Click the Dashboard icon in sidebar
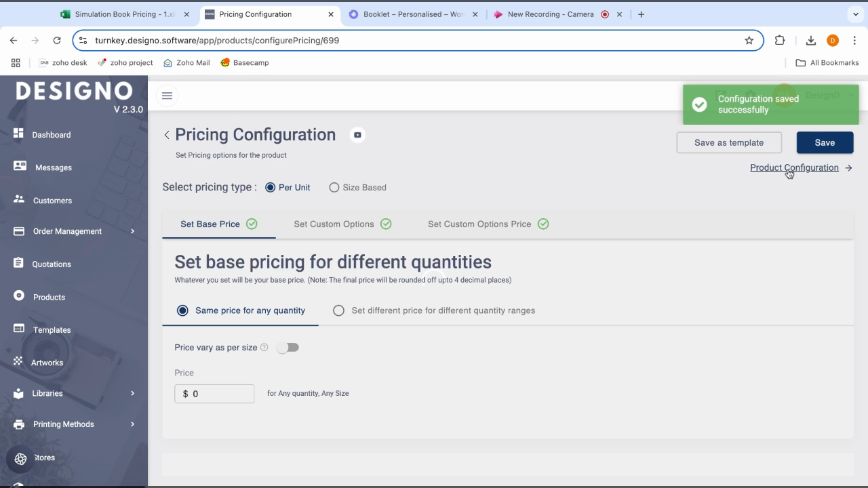 click(x=18, y=134)
